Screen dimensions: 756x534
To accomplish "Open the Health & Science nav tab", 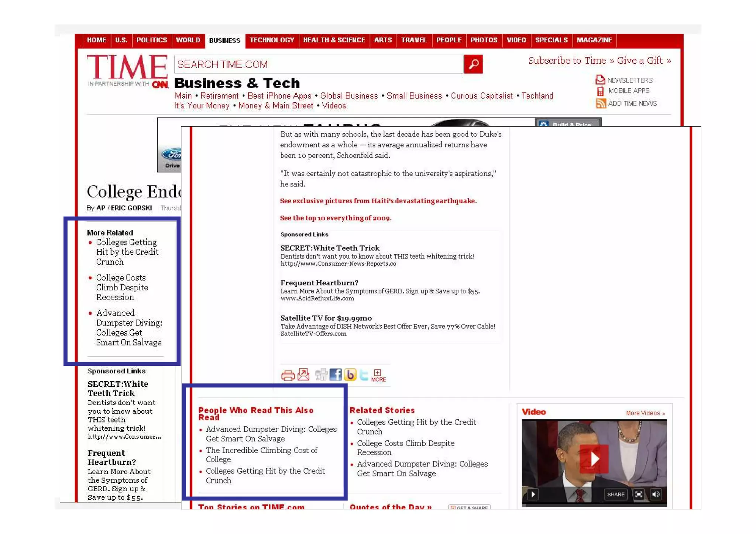I will [x=334, y=40].
